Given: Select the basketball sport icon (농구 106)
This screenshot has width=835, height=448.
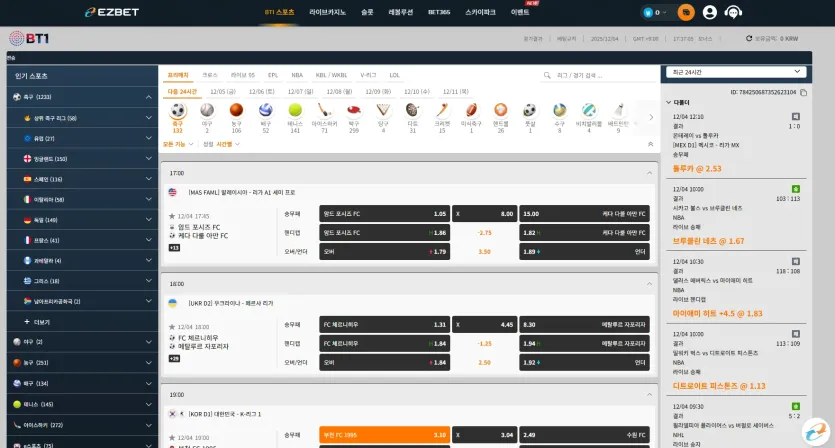Looking at the screenshot, I should click(236, 110).
